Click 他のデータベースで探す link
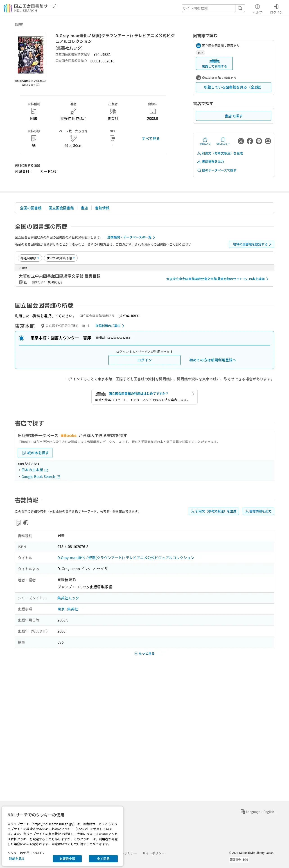This screenshot has height=868, width=289. click(217, 170)
